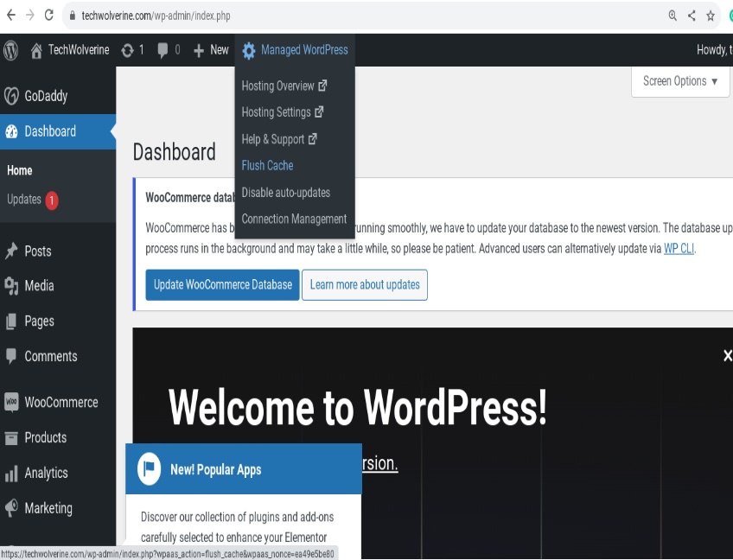Screen dimensions: 733x560
Task: Click the Welcome to WordPress! heading
Action: coord(357,407)
